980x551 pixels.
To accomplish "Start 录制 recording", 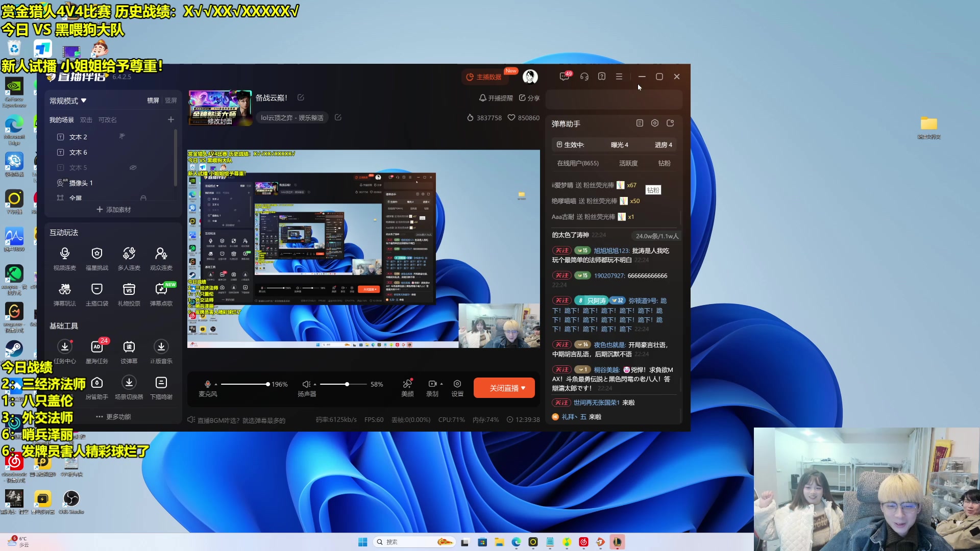I will 432,388.
